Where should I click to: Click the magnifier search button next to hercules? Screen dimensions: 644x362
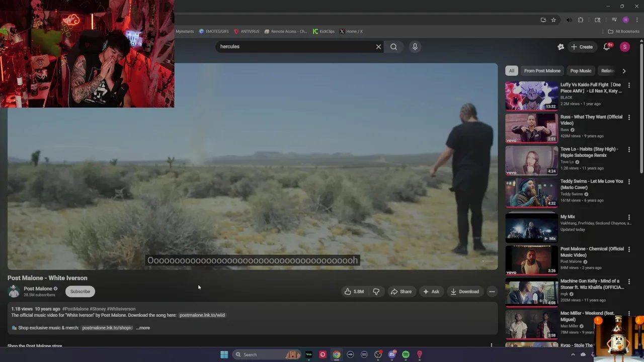point(393,47)
